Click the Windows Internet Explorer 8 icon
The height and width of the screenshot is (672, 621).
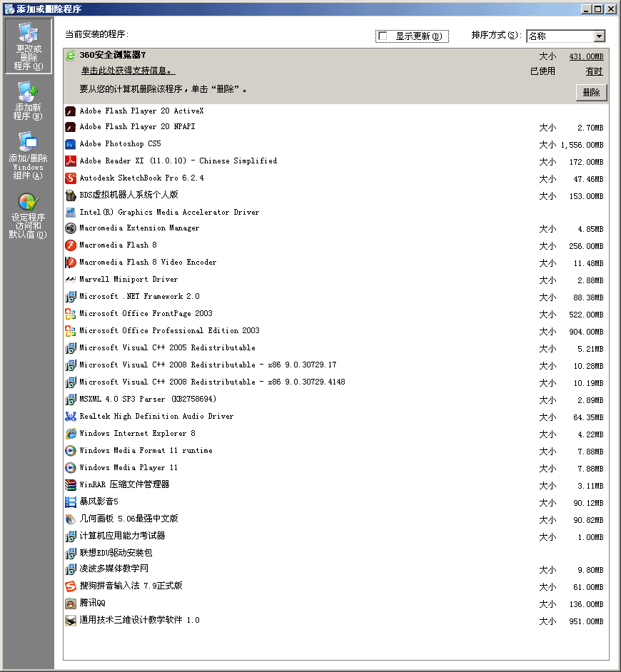tap(71, 434)
